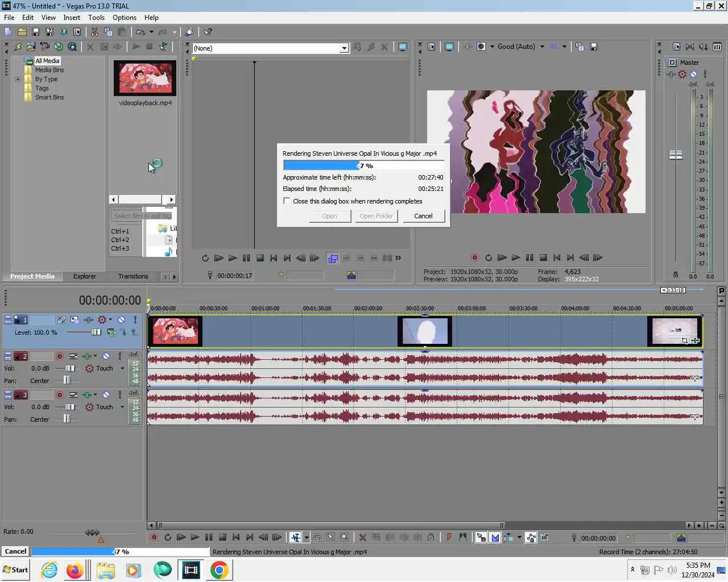Click the Open project folder icon
This screenshot has height=582, width=728.
click(x=22, y=32)
